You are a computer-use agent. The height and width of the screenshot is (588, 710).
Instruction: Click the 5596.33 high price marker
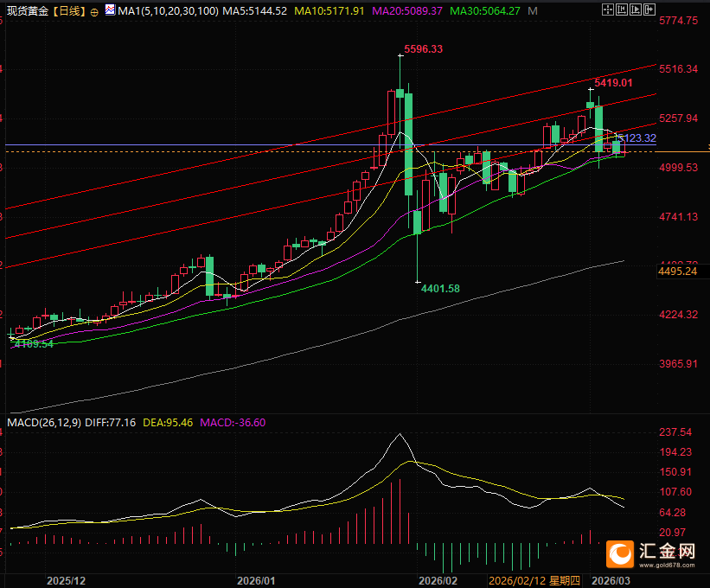(424, 49)
